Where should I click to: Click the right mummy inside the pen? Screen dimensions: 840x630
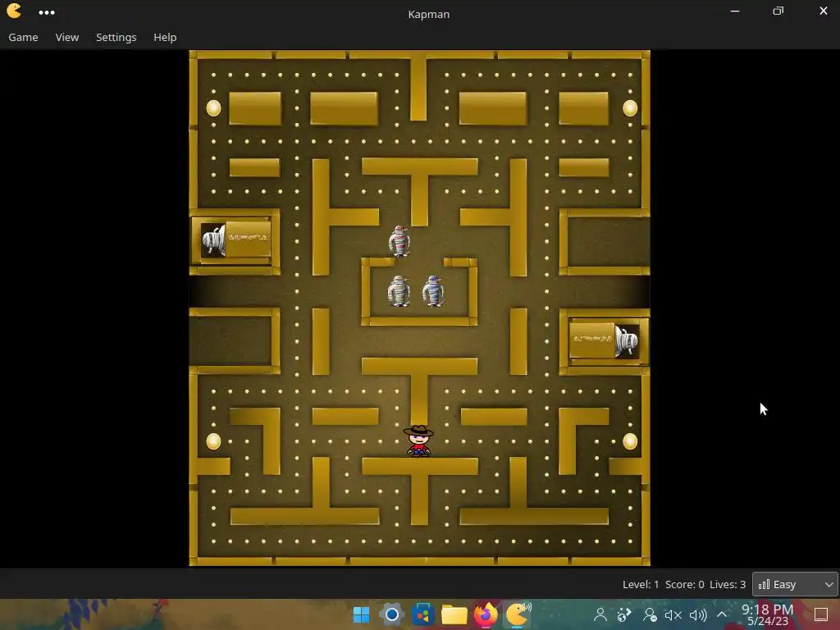click(x=433, y=291)
